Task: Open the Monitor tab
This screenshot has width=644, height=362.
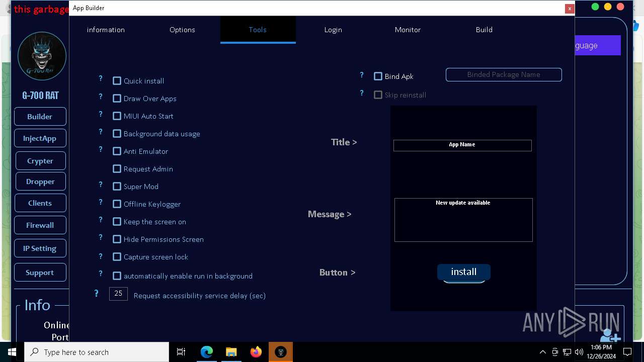Action: [x=408, y=30]
